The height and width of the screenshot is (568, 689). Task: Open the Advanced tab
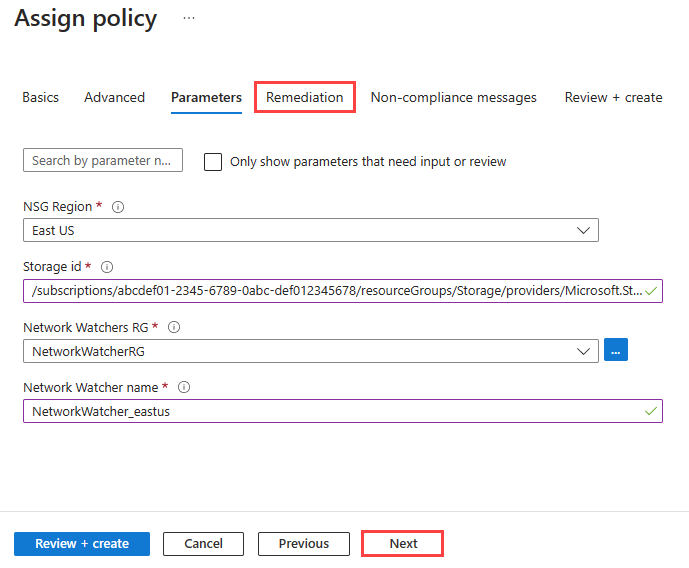(x=114, y=97)
